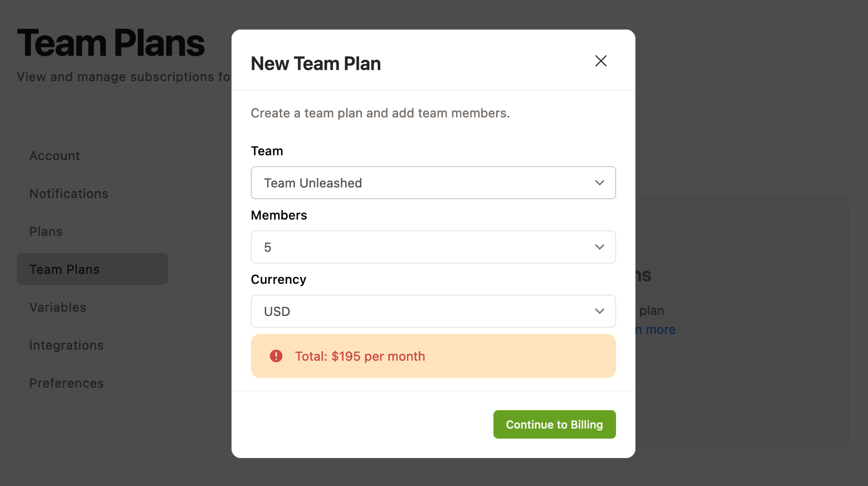Click the chevron on the Members selector

599,246
